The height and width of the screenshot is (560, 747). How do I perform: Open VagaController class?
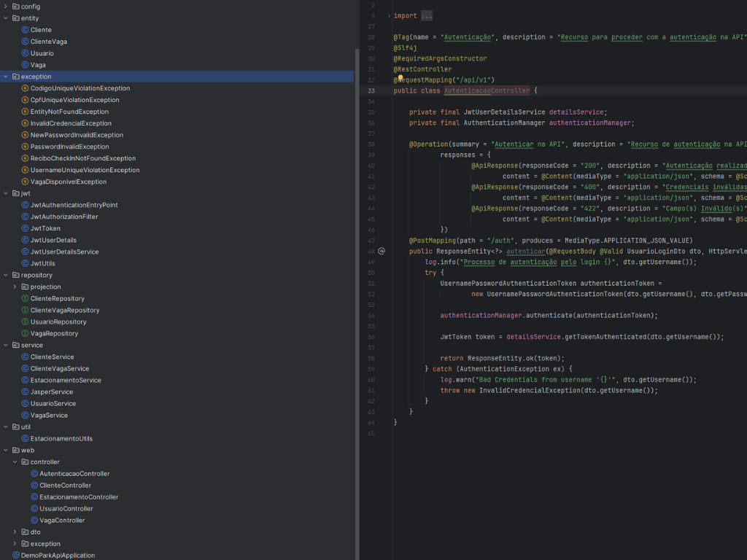[62, 521]
